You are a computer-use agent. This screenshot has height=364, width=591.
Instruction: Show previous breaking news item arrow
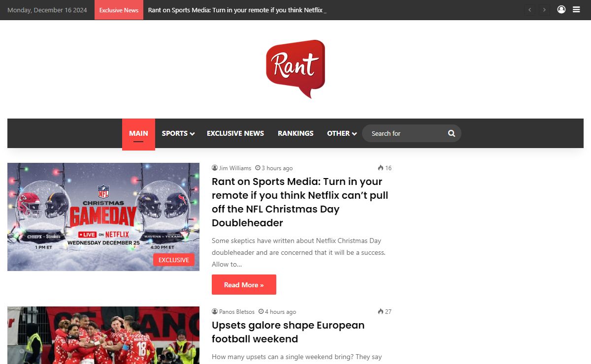pos(530,10)
